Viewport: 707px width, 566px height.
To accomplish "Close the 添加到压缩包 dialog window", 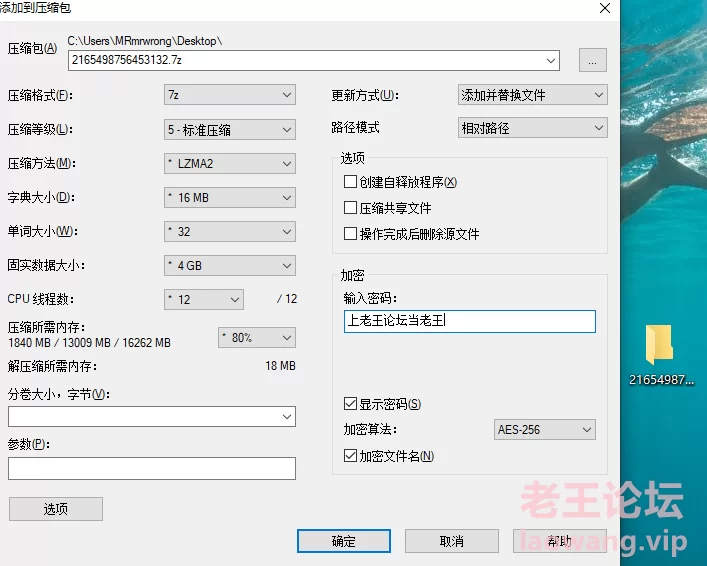I will pos(605,8).
